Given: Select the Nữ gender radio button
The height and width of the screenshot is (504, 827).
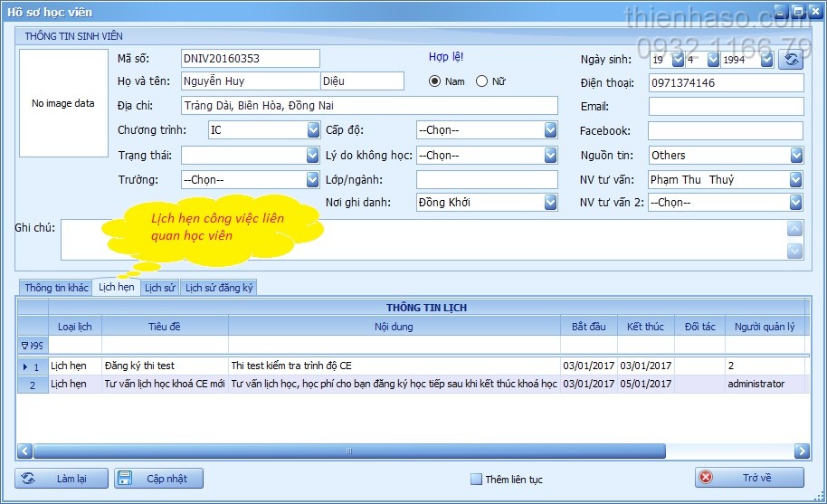Looking at the screenshot, I should pos(481,81).
